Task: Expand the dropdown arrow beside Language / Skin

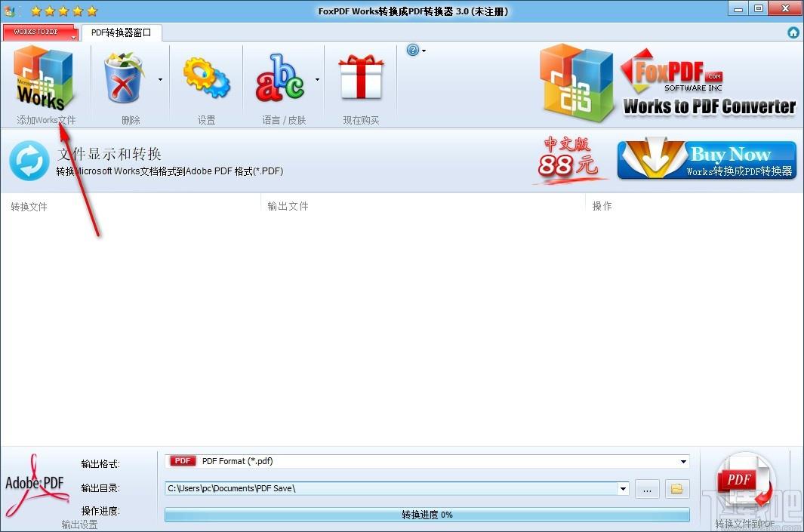Action: [317, 79]
